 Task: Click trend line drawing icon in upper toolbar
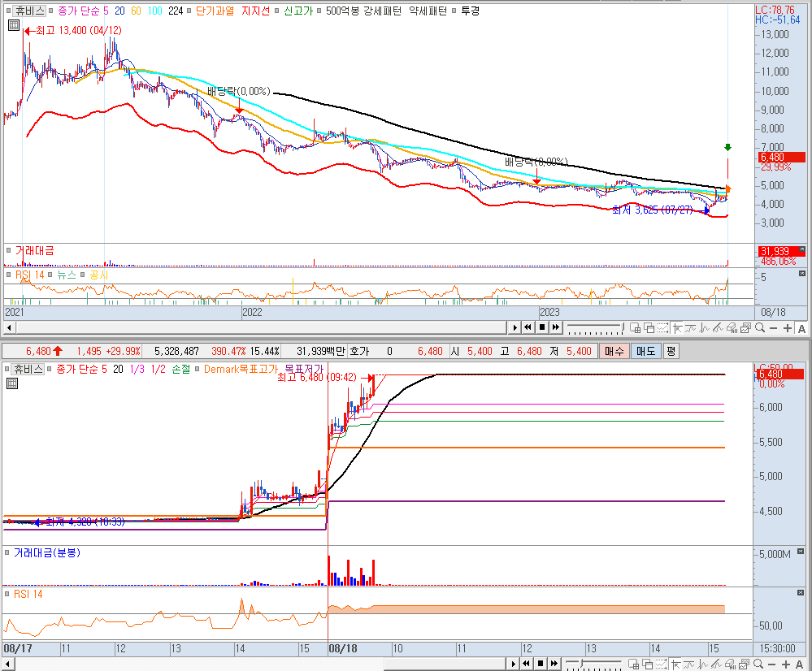(718, 327)
